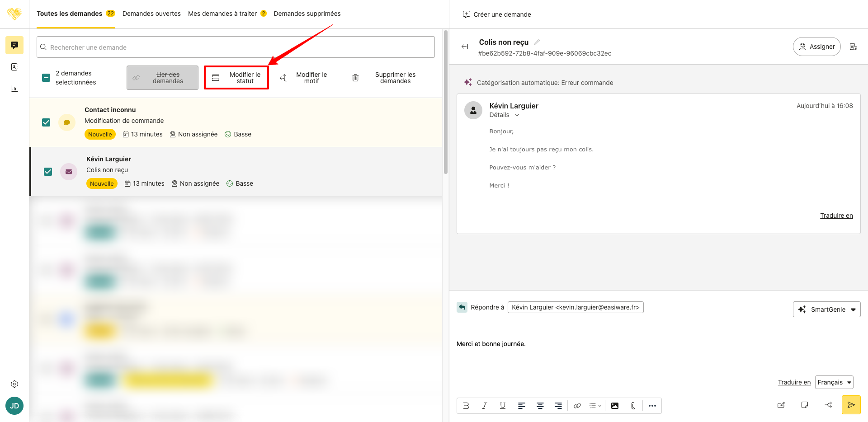This screenshot has height=422, width=868.
Task: Open the SmartGenie dropdown
Action: tap(826, 309)
